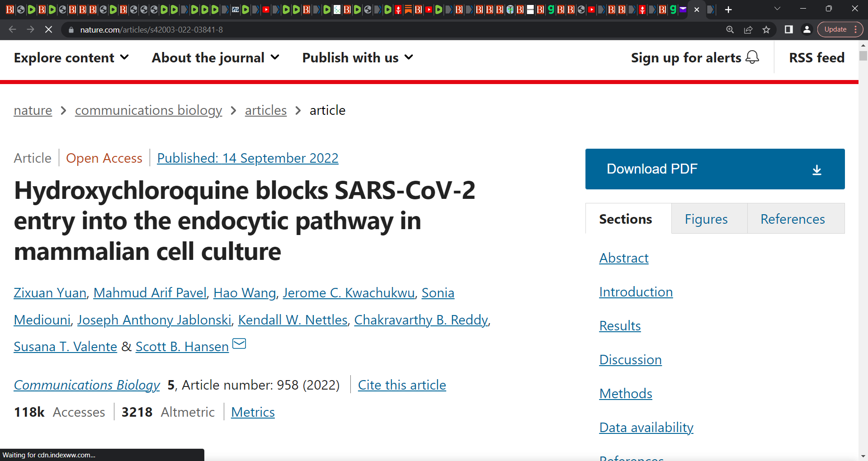Open author Kendall W. Nettles's details
The height and width of the screenshot is (461, 868).
pyautogui.click(x=293, y=320)
